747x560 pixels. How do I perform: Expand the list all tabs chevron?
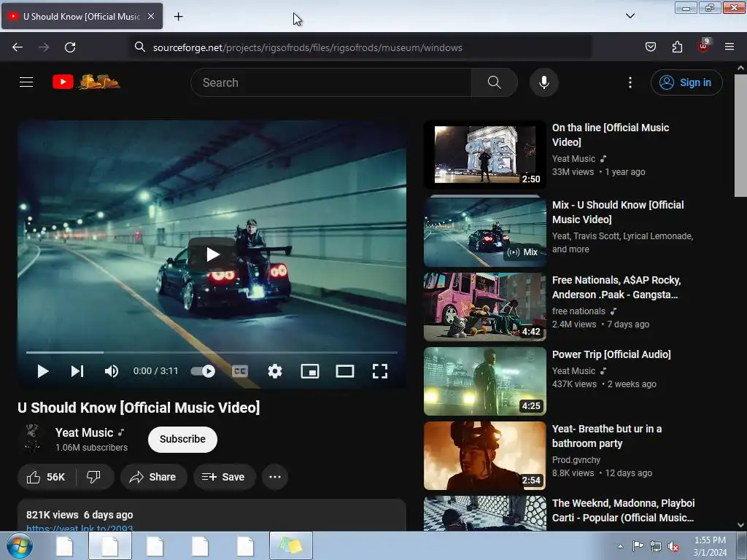pos(630,16)
